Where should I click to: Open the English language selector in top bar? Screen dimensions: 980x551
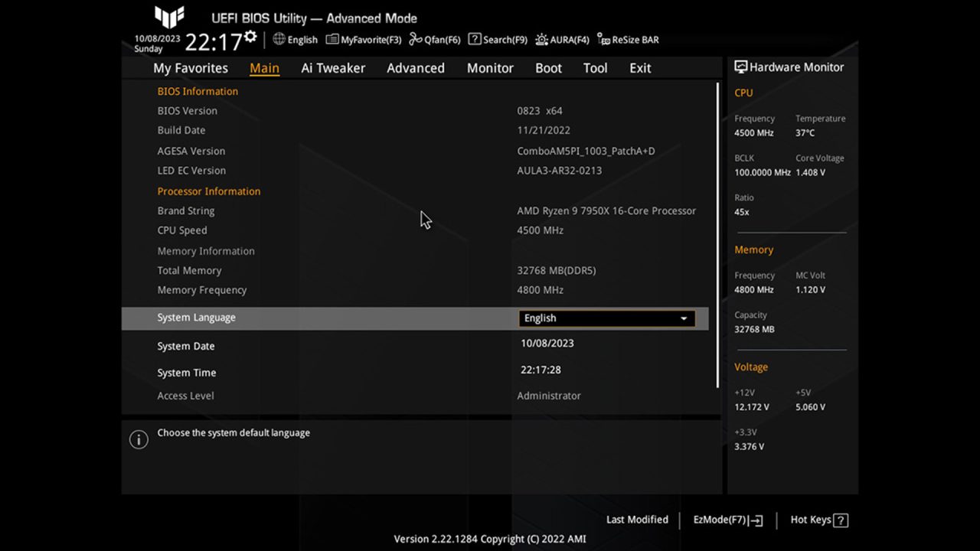(x=295, y=40)
